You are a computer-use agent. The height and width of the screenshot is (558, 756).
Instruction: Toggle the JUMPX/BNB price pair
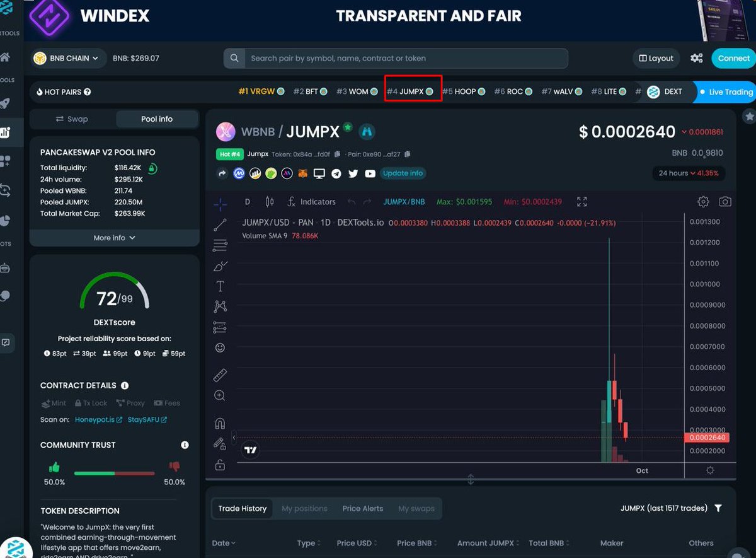404,202
